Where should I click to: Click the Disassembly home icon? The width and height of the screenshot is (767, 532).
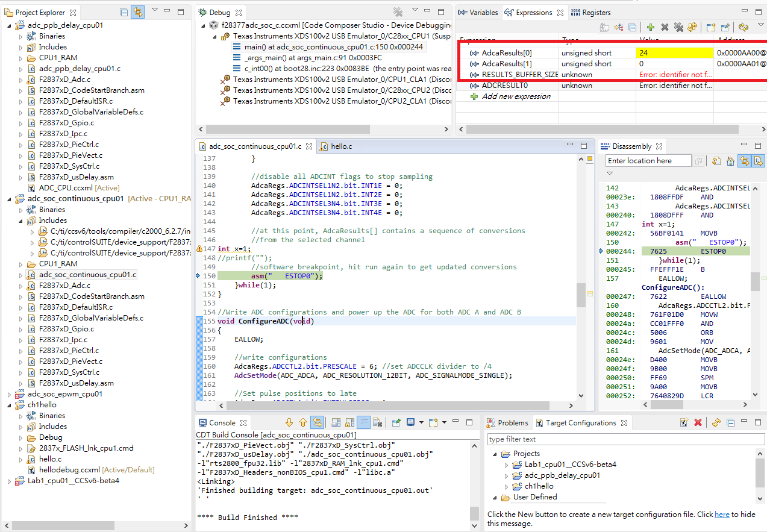tap(730, 161)
